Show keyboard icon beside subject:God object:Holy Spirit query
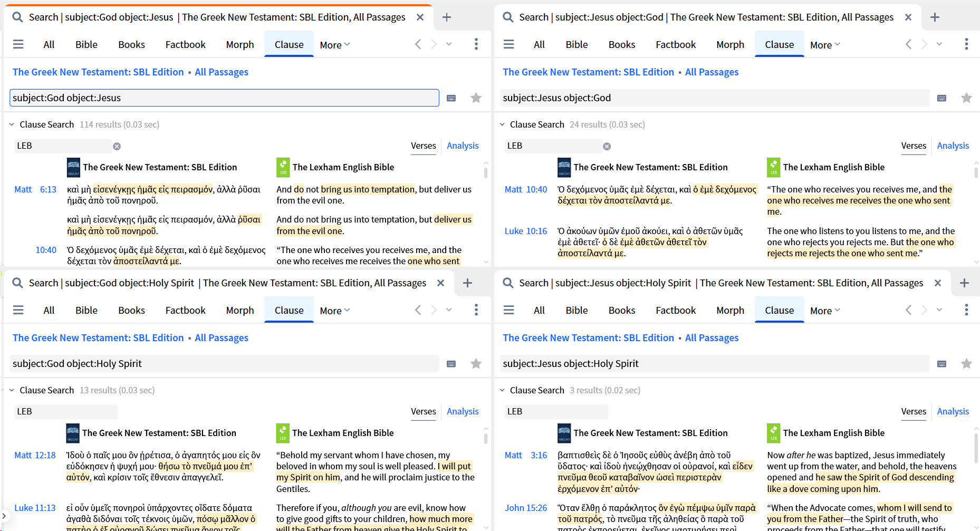This screenshot has width=980, height=531. pyautogui.click(x=451, y=364)
